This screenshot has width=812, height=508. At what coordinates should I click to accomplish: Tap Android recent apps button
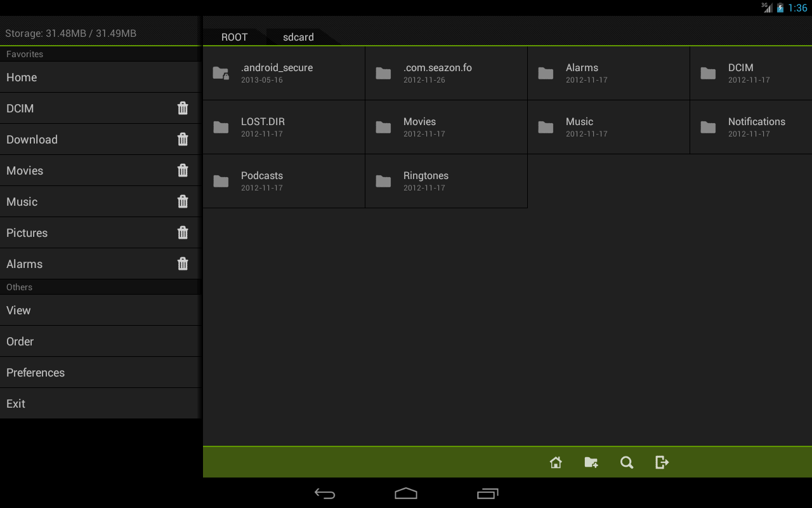tap(487, 493)
